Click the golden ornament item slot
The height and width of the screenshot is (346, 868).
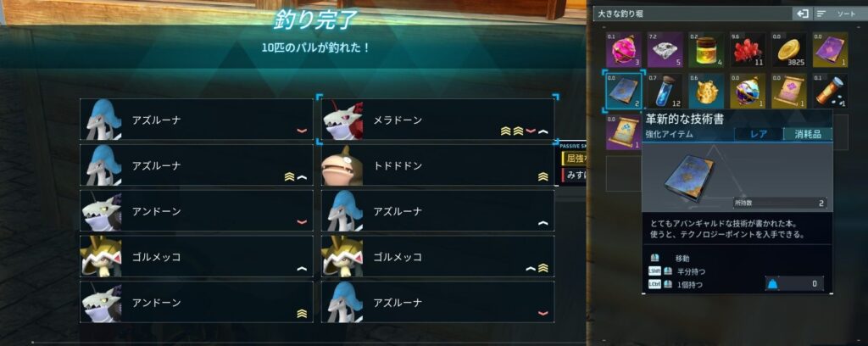pos(706,92)
